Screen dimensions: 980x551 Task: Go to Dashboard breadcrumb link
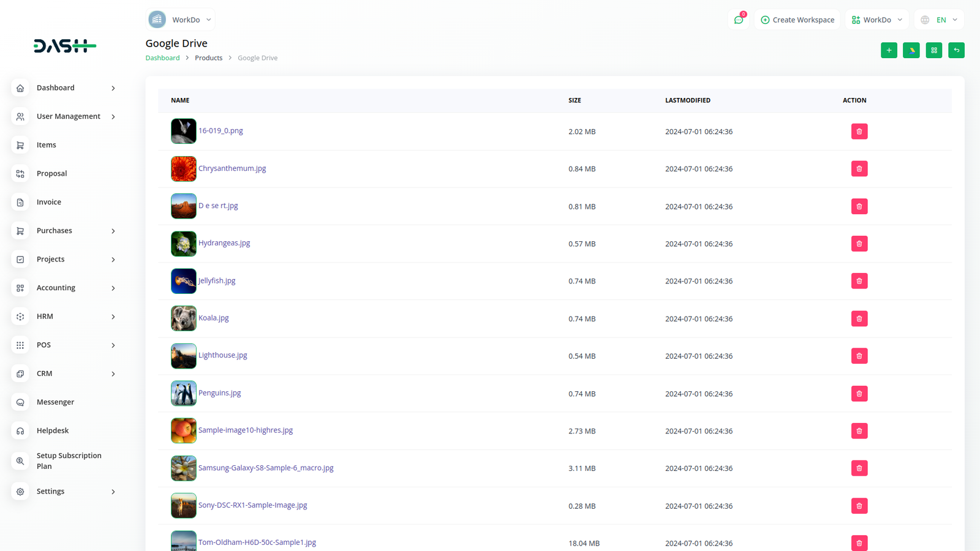pyautogui.click(x=162, y=58)
